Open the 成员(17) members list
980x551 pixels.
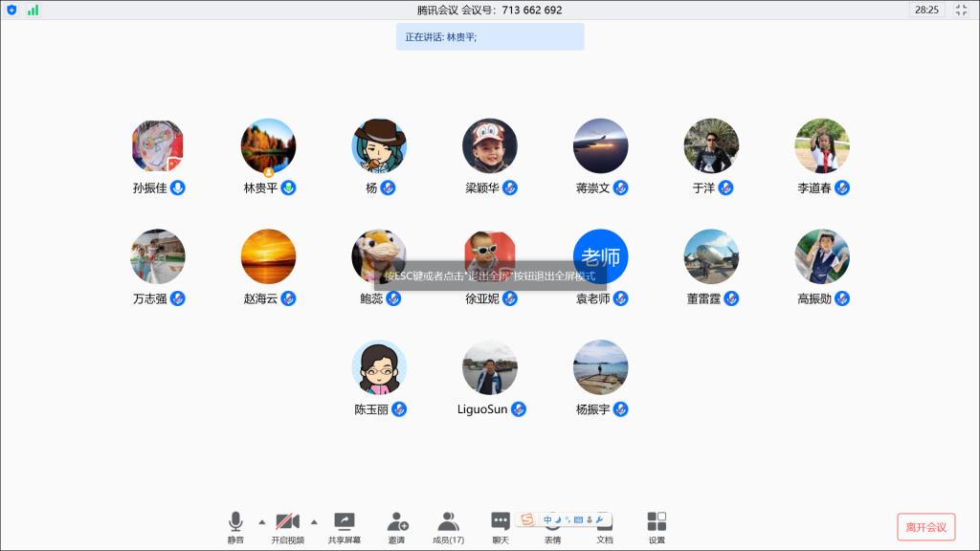click(x=448, y=525)
